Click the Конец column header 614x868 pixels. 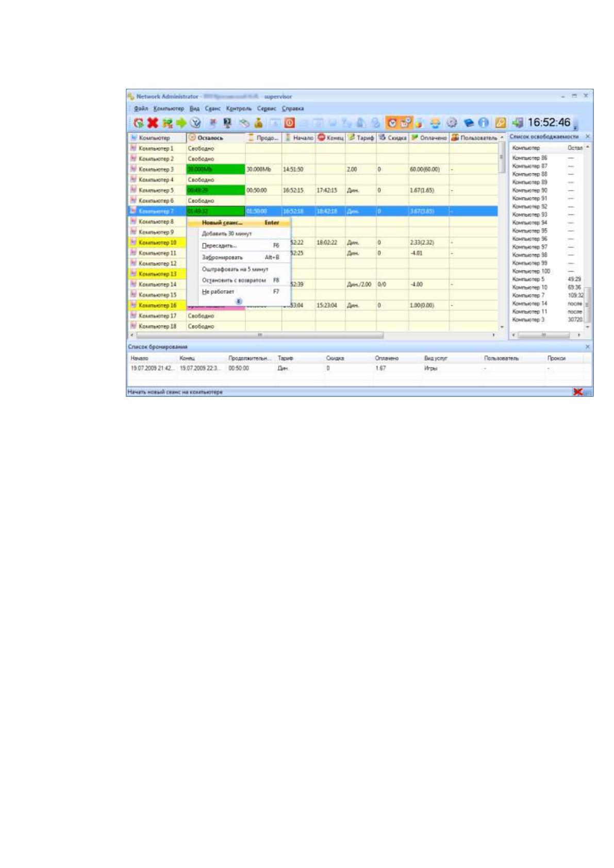click(x=330, y=138)
